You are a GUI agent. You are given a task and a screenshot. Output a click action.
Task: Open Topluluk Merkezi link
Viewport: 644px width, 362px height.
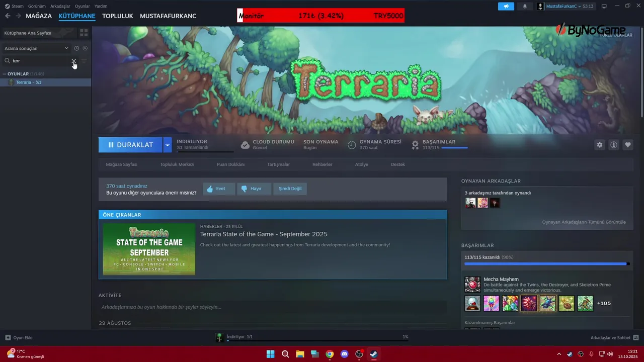(177, 164)
